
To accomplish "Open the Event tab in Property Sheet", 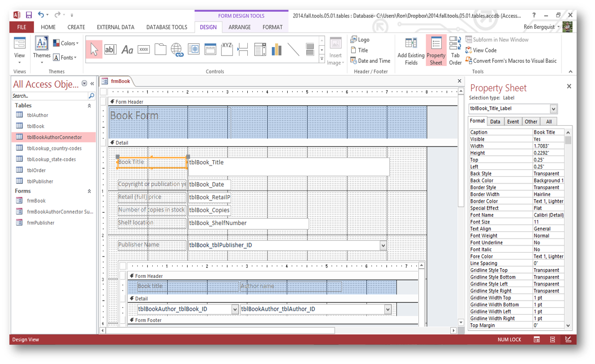I will point(513,121).
